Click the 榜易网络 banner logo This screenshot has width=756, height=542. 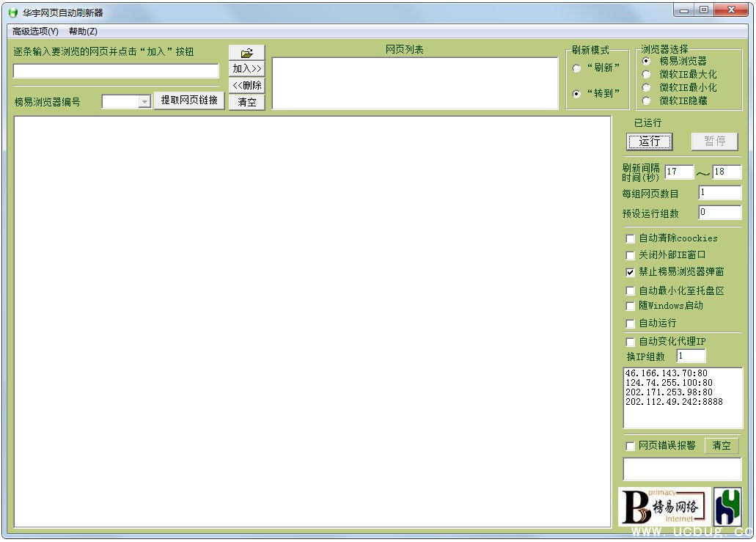tap(664, 507)
